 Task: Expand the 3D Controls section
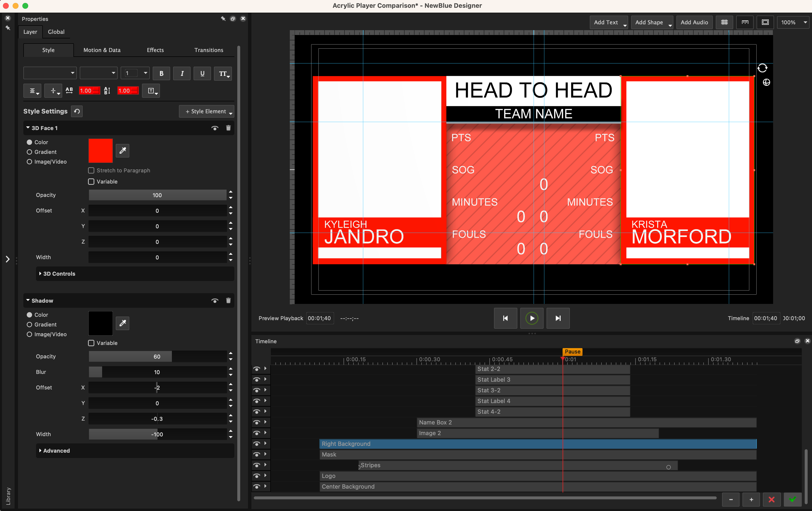pyautogui.click(x=59, y=273)
